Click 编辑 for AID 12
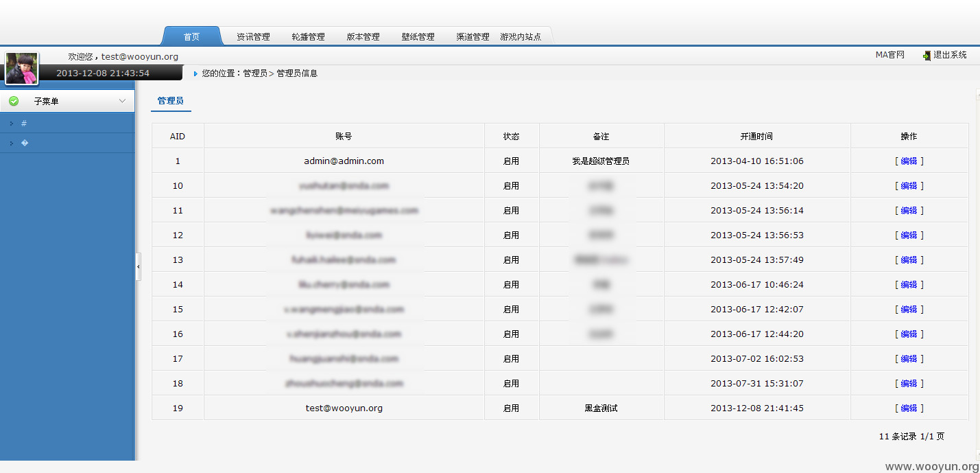The image size is (980, 473). 909,235
